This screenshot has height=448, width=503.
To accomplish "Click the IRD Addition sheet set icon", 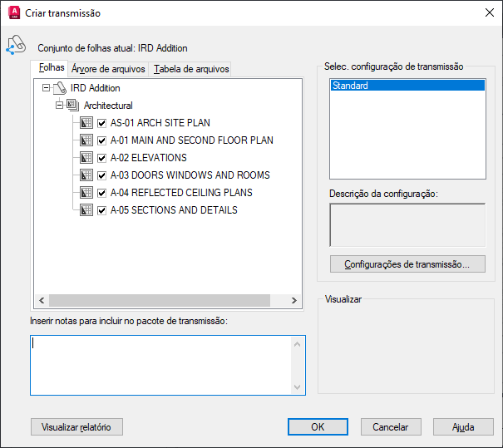I will coord(60,88).
